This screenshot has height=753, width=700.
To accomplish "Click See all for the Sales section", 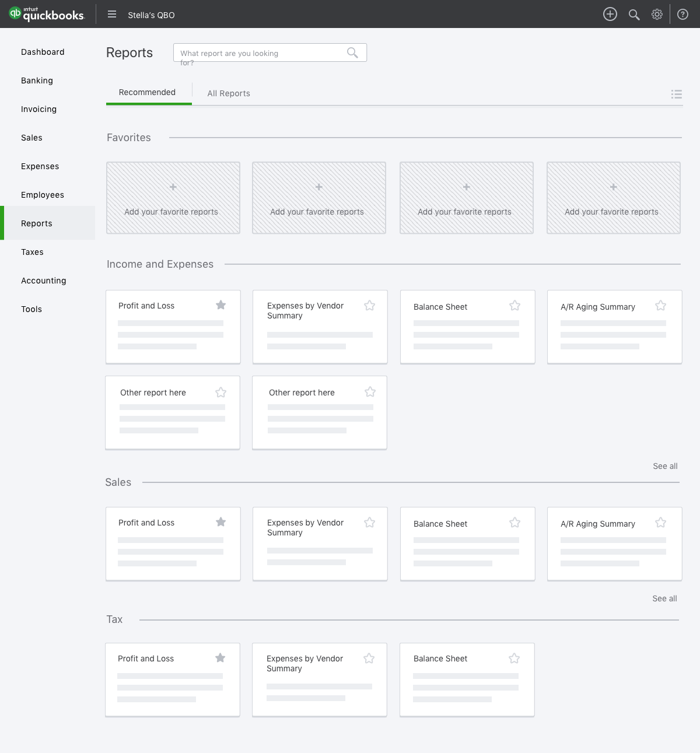I will 664,598.
